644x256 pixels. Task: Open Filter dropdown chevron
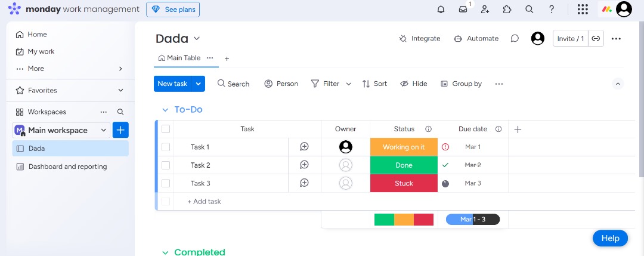[348, 84]
